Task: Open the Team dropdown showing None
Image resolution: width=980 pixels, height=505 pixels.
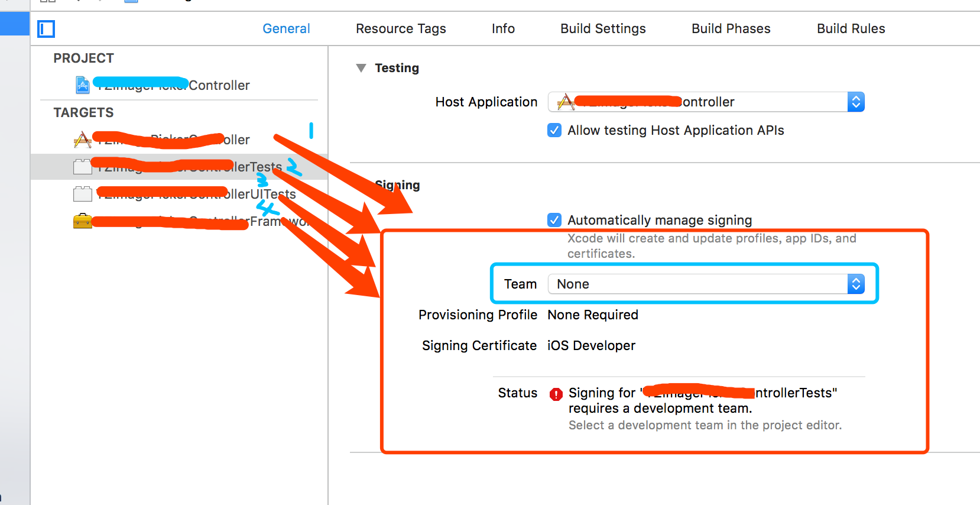Action: (706, 284)
